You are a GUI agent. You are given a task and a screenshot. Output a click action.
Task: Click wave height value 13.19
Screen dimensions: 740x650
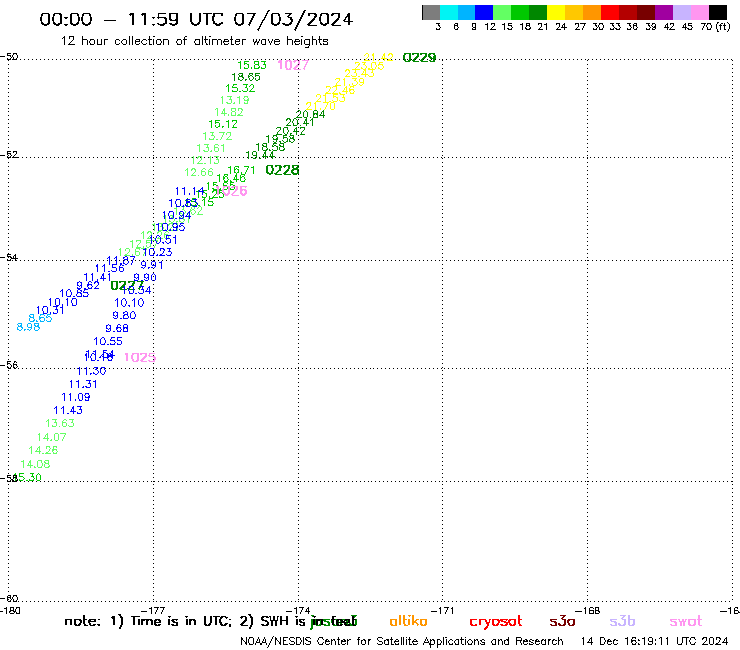(x=234, y=100)
